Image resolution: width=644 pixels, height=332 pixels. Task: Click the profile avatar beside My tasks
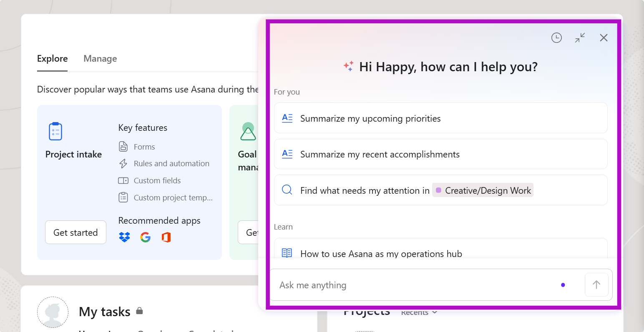(x=53, y=312)
